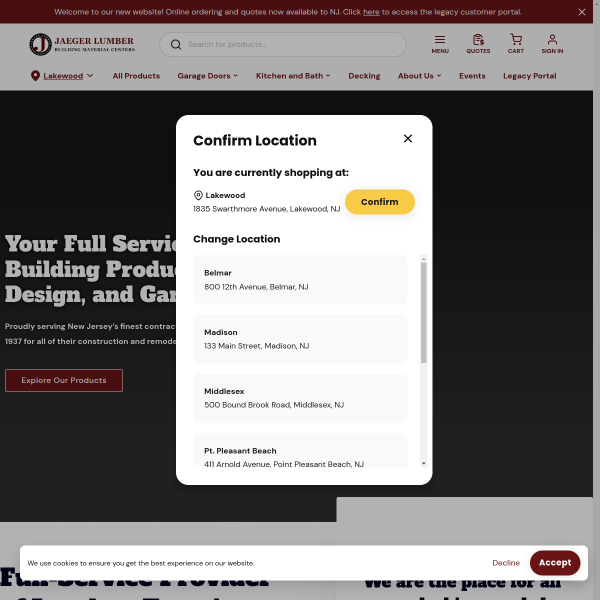The image size is (600, 600).
Task: Open the Sign In icon
Action: tap(552, 44)
